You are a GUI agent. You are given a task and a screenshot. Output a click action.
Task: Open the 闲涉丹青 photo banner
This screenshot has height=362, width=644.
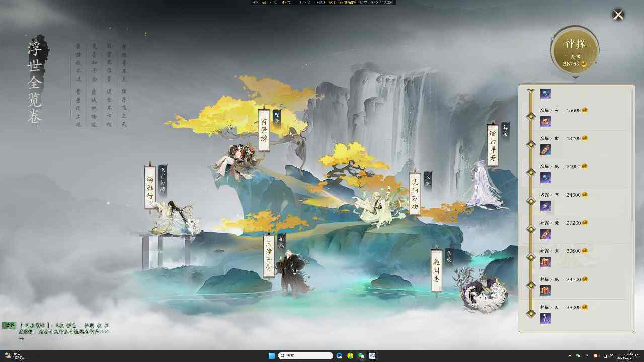[269, 256]
